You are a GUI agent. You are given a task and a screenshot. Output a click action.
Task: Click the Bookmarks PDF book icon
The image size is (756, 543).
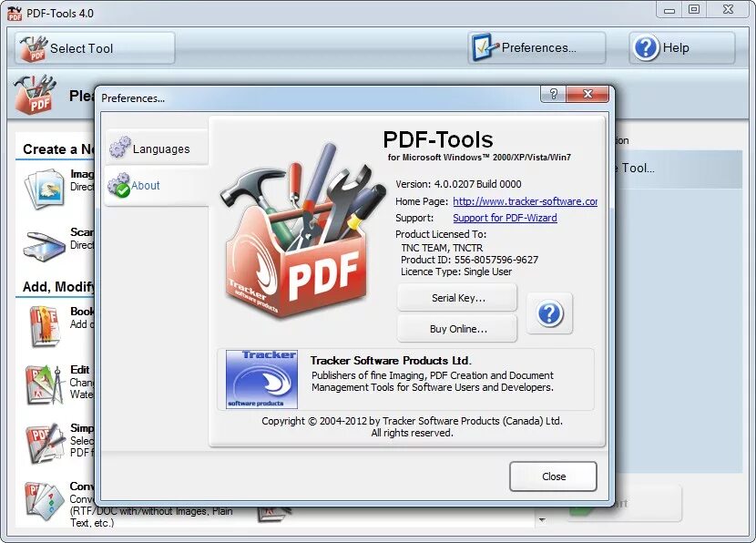(x=45, y=326)
